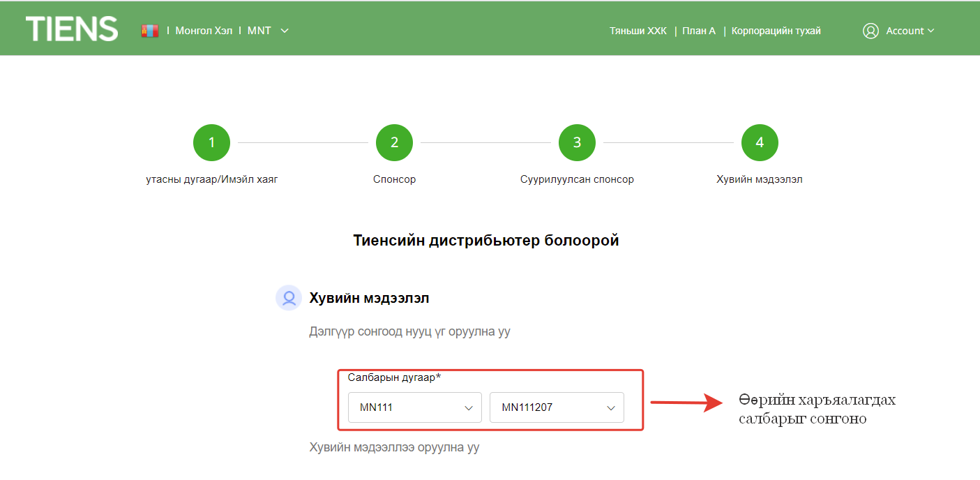The image size is (980, 480).
Task: Expand the chevron next to MNT
Action: coord(285,31)
